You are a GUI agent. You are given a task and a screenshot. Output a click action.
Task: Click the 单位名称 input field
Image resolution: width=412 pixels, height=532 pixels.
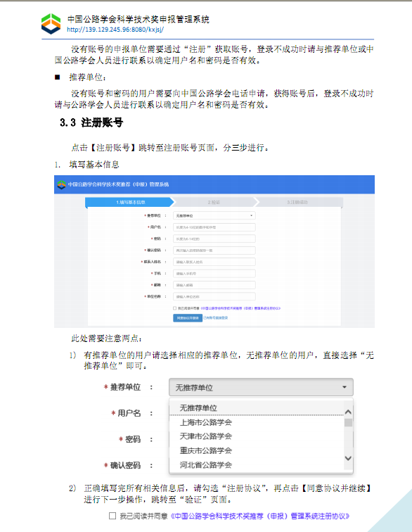point(214,296)
